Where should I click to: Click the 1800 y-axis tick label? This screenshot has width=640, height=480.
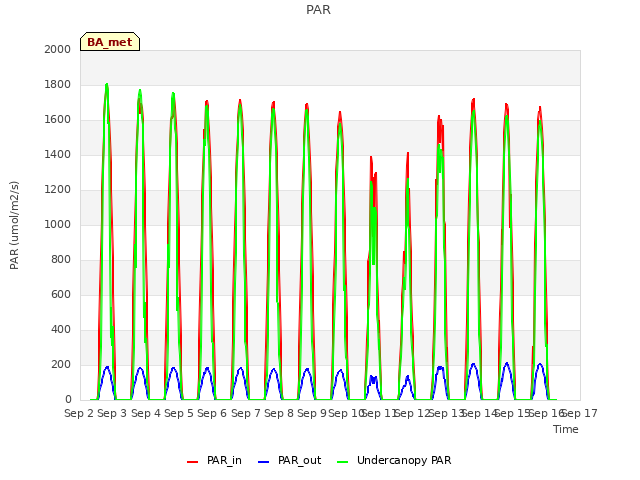(x=58, y=84)
